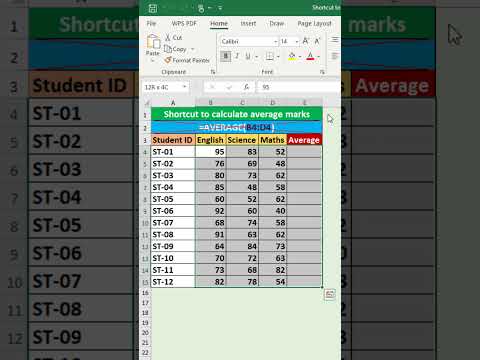Select the title cell 'Shortcut to calculate average marks'
Viewport: 480px width, 360px height.
pos(237,114)
